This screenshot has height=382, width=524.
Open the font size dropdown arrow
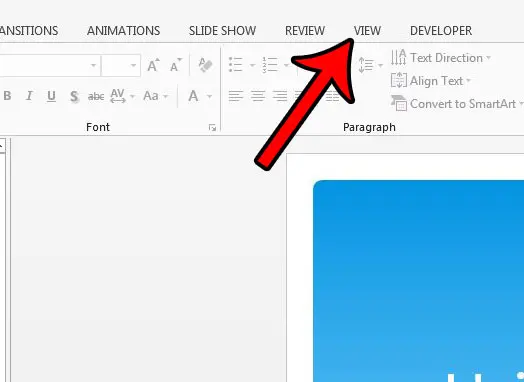point(133,65)
